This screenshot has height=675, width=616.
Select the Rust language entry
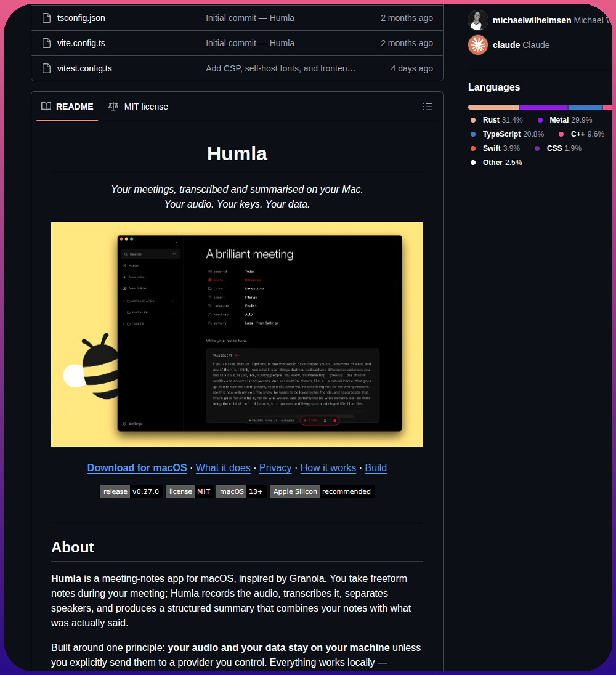[x=496, y=120]
